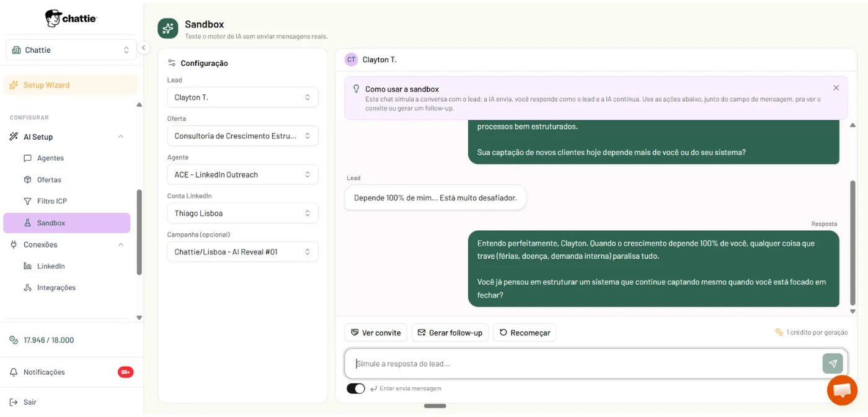The image size is (868, 417).
Task: Click the AI Setup wand icon
Action: click(x=14, y=137)
